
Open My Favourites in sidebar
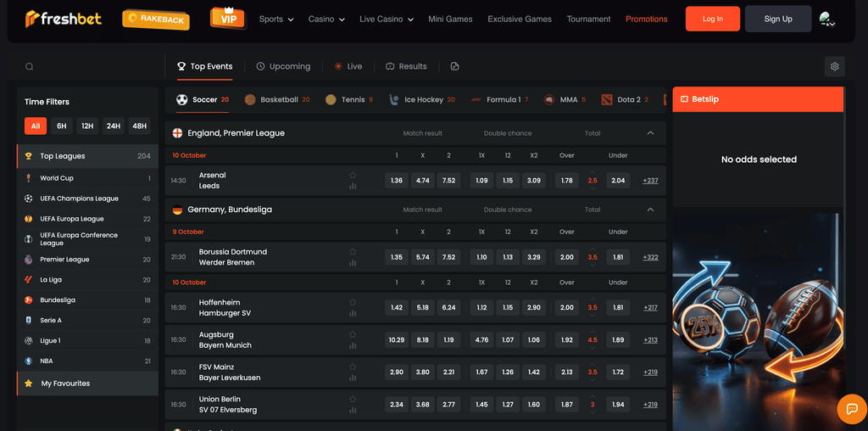[x=87, y=383]
